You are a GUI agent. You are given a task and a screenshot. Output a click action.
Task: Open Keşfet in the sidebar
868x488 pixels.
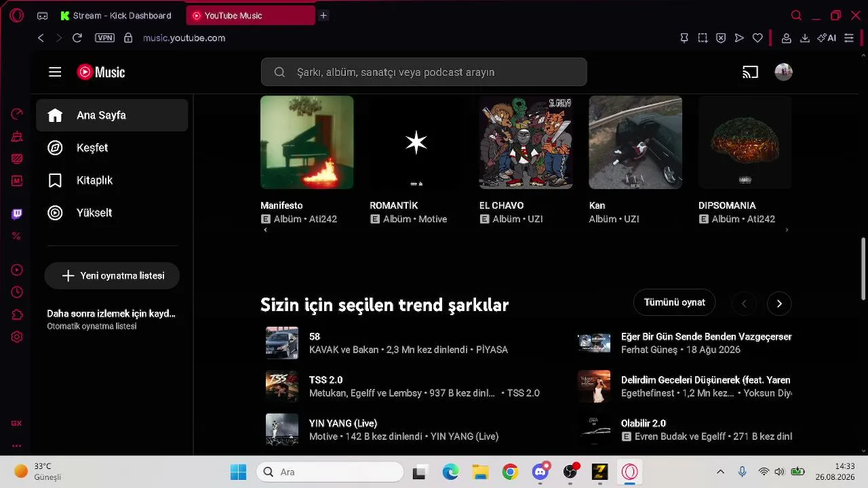[112, 148]
